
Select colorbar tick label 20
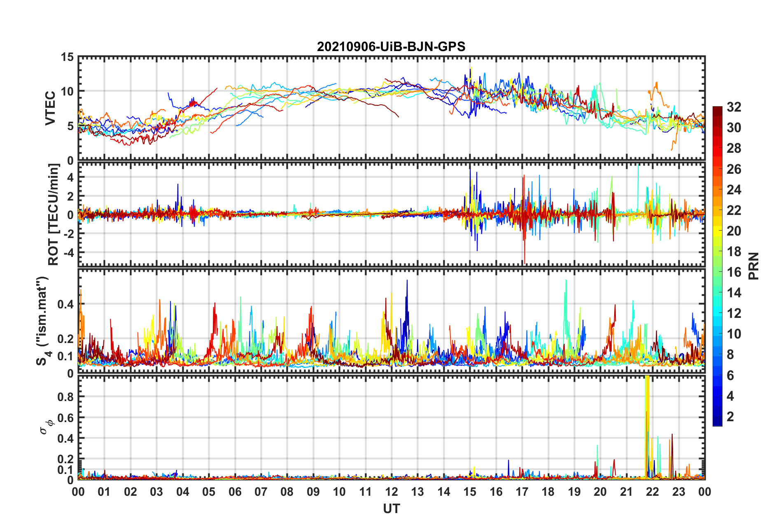[x=734, y=231]
